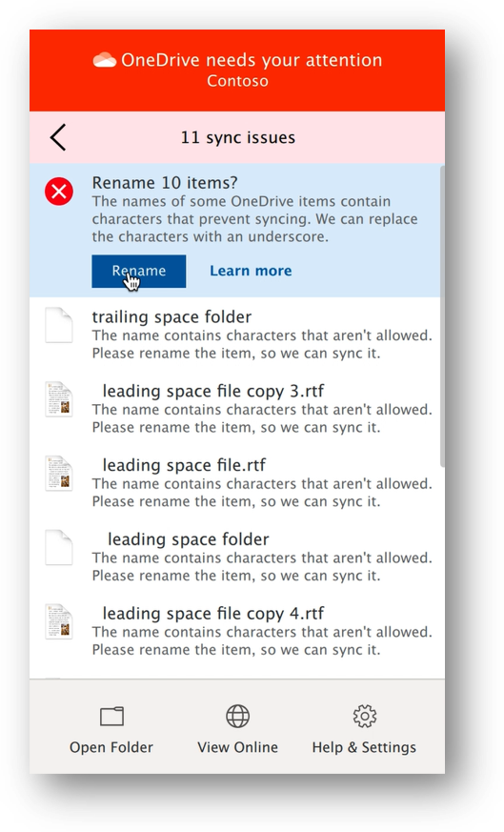Click the Help & Settings label
Viewport: 504px width, 832px height.
(x=364, y=747)
